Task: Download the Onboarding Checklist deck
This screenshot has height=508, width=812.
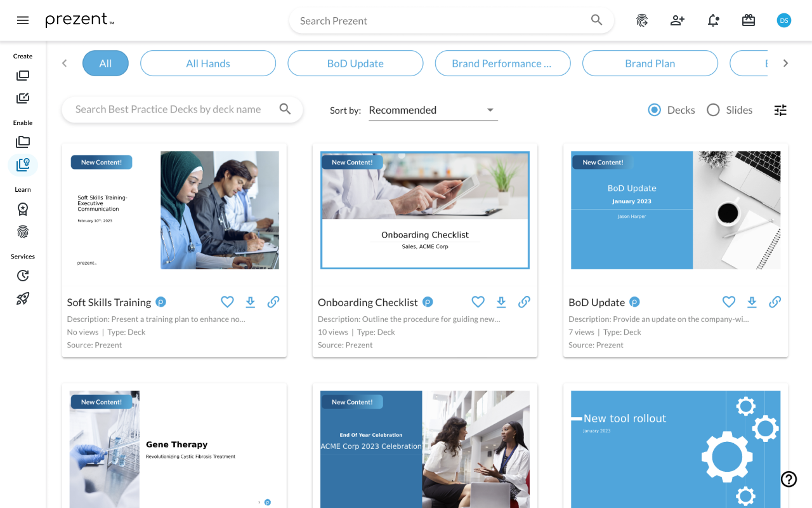Action: click(x=501, y=302)
